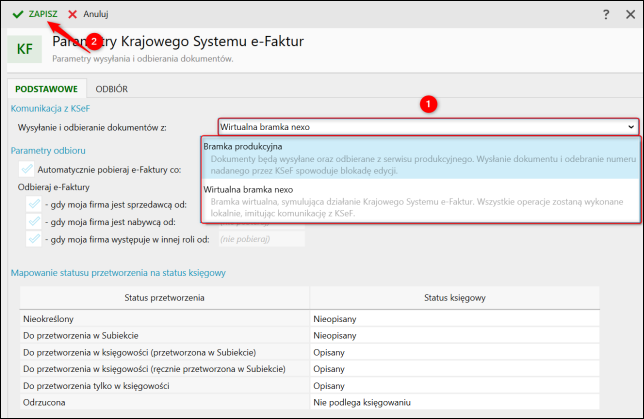Screen dimensions: 644x419
Task: Click the red Anuluj X icon
Action: click(72, 15)
